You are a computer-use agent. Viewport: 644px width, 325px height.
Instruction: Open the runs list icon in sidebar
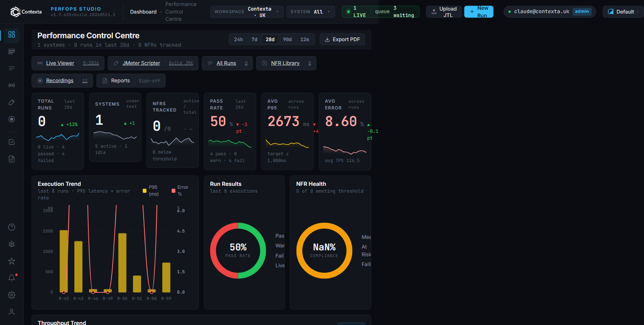click(x=11, y=68)
